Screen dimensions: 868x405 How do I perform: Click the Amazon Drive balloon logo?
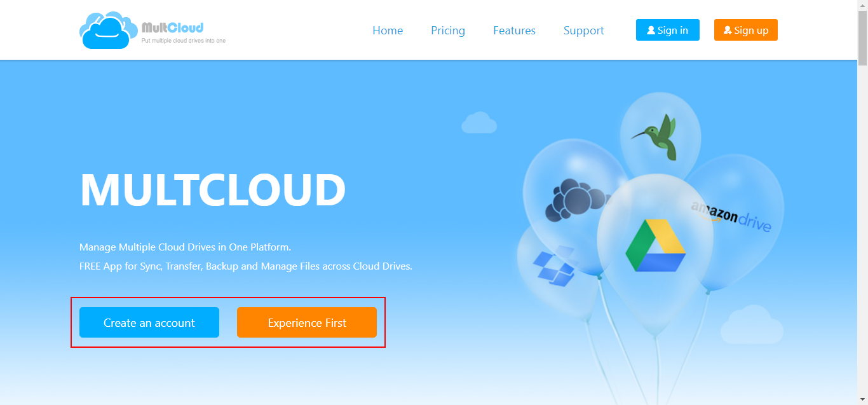731,216
